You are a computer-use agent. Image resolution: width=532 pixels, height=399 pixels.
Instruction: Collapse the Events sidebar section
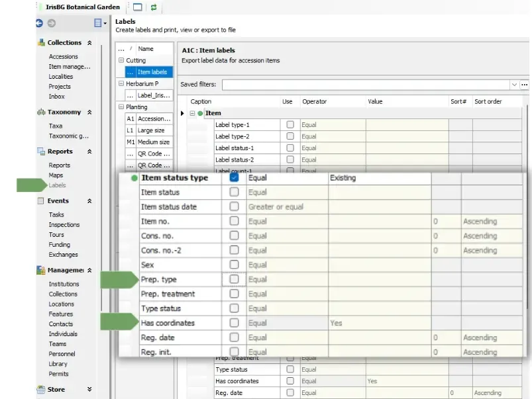coord(89,201)
